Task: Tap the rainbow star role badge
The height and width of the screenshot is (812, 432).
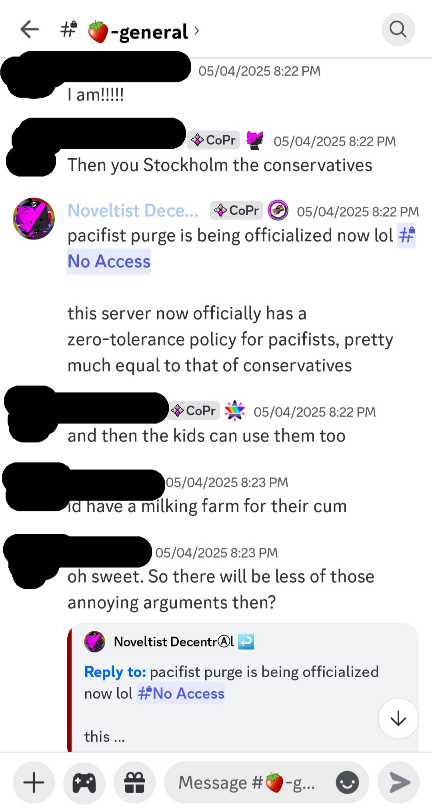Action: [235, 411]
